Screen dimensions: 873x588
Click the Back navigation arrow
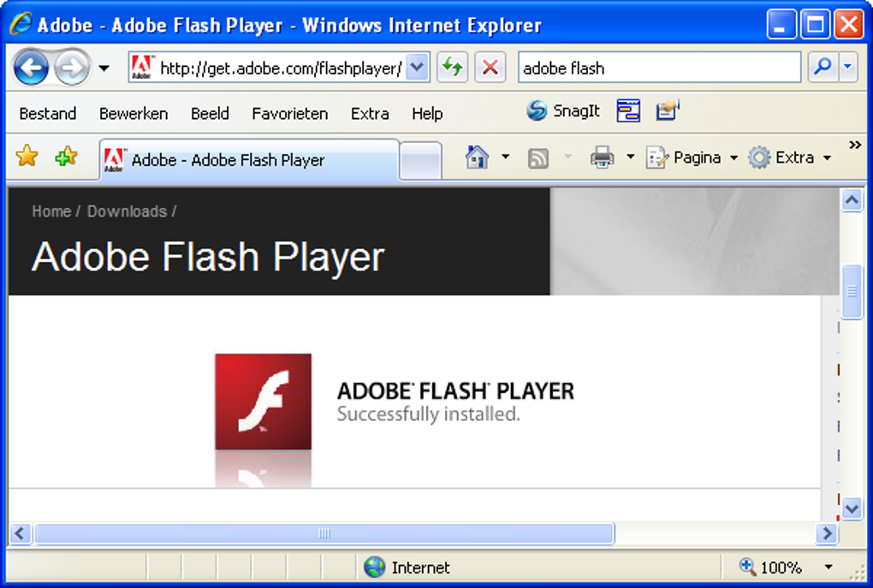click(x=30, y=68)
